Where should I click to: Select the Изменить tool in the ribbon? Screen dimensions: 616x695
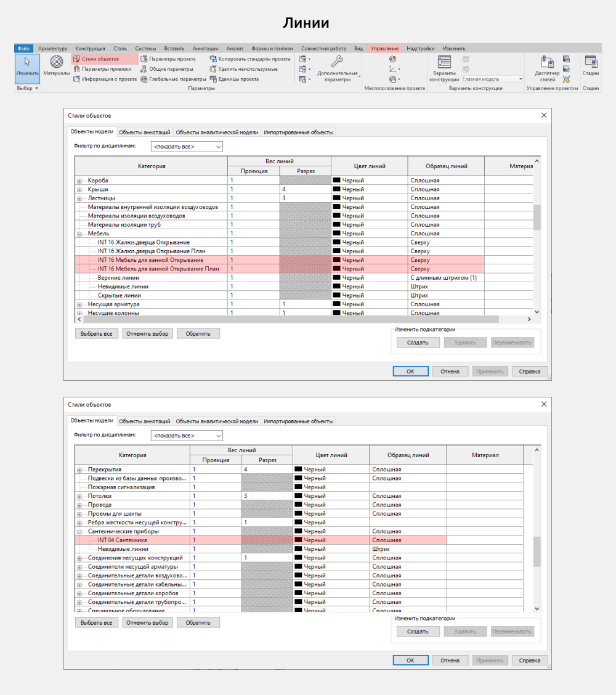[28, 69]
